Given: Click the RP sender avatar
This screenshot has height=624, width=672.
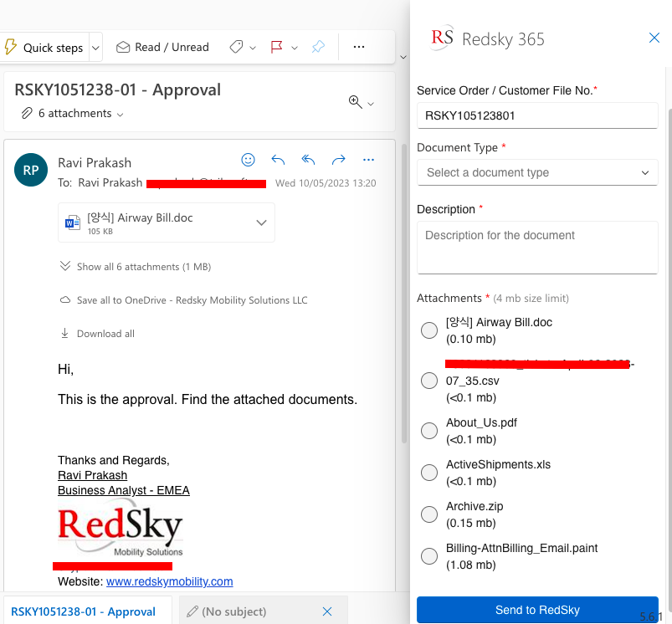Looking at the screenshot, I should (31, 170).
